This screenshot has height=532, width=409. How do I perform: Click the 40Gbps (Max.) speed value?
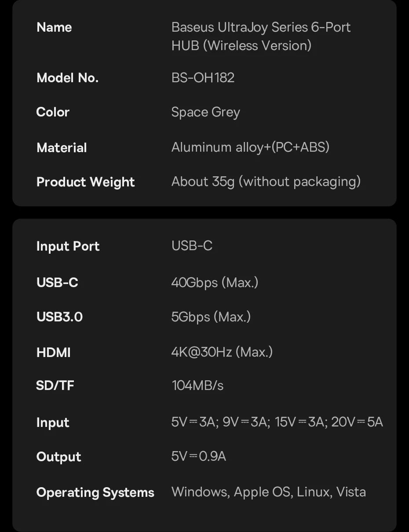(215, 282)
